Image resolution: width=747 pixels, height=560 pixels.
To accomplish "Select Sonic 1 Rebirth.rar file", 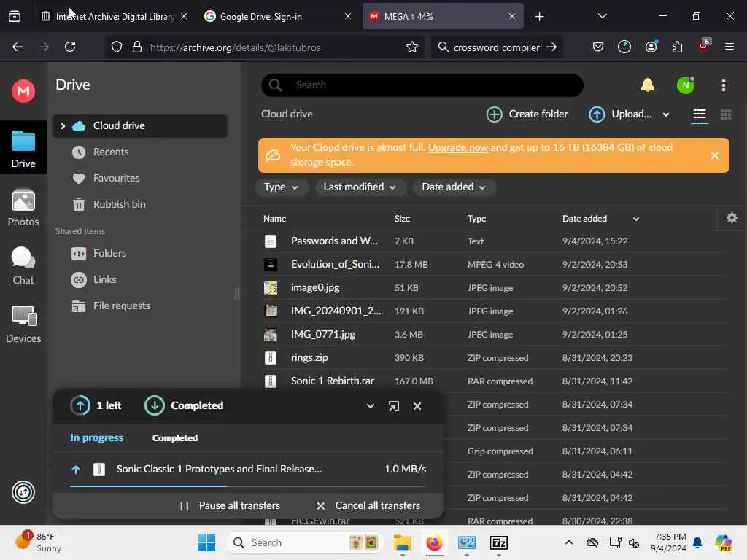I will coord(486,381).
